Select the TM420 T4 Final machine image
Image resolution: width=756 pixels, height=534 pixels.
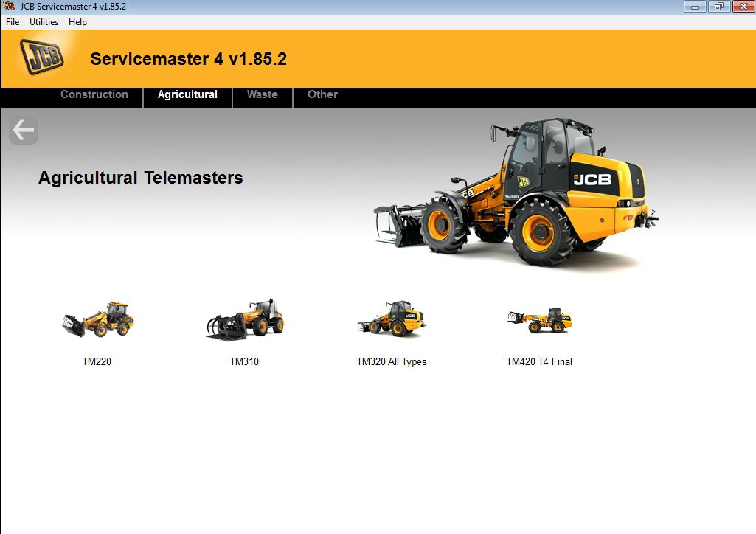[x=539, y=319]
